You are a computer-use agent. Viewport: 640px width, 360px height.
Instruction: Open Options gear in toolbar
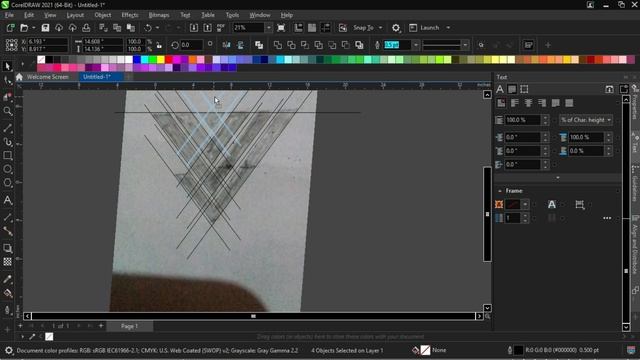pos(396,28)
